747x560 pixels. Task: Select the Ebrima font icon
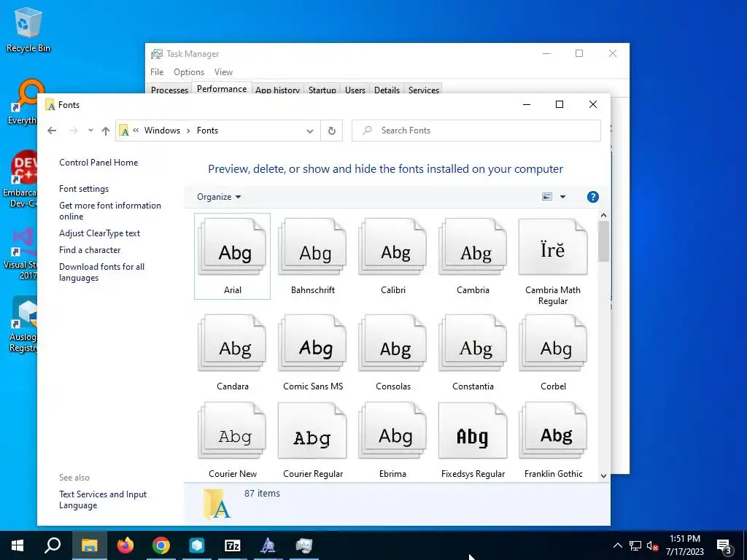pos(392,431)
